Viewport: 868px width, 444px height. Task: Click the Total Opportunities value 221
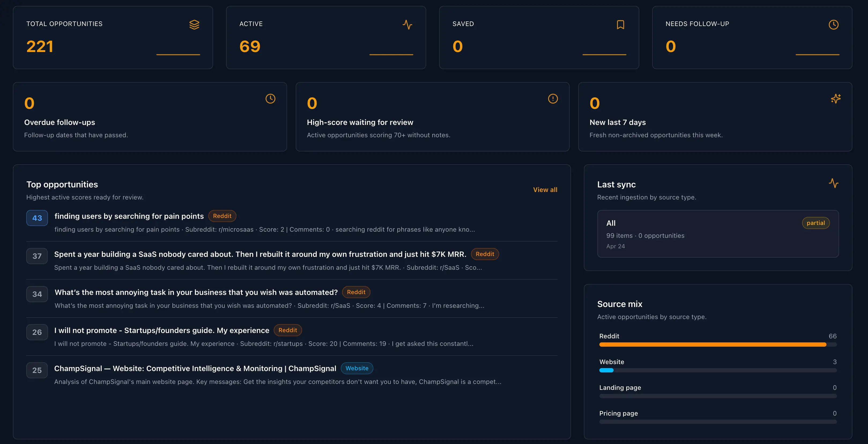[x=40, y=47]
